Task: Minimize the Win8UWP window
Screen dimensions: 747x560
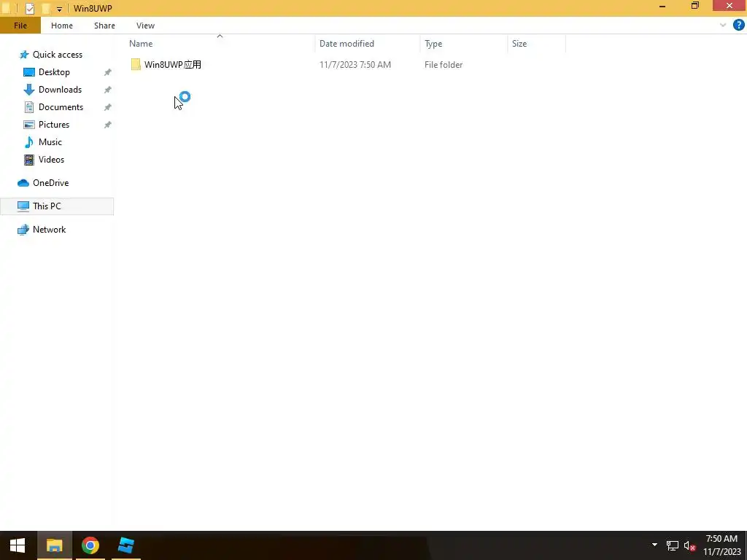Action: pyautogui.click(x=662, y=7)
